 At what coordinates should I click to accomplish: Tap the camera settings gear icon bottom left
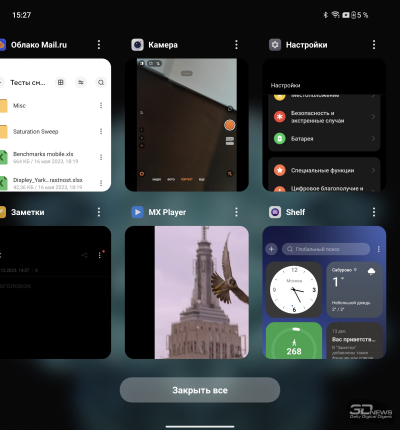142,174
